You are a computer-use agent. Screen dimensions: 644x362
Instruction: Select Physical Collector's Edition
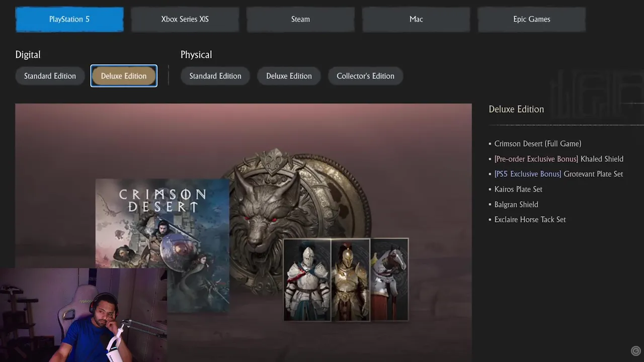tap(365, 76)
